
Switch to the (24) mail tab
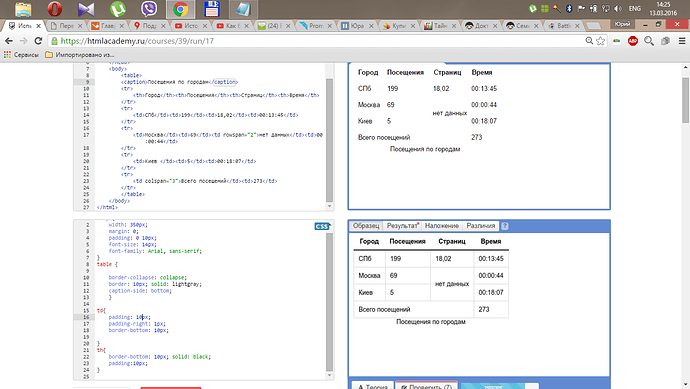click(x=274, y=26)
